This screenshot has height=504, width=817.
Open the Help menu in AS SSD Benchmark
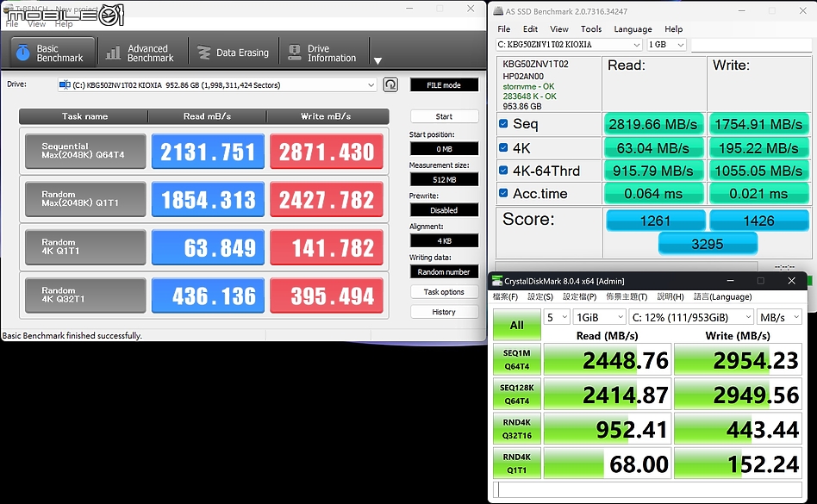673,29
